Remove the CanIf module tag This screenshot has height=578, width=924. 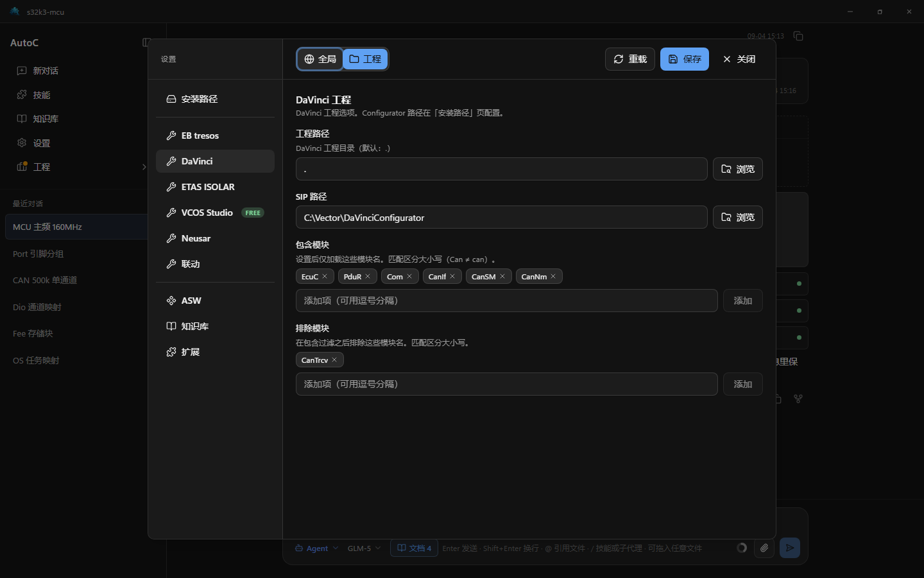(452, 277)
